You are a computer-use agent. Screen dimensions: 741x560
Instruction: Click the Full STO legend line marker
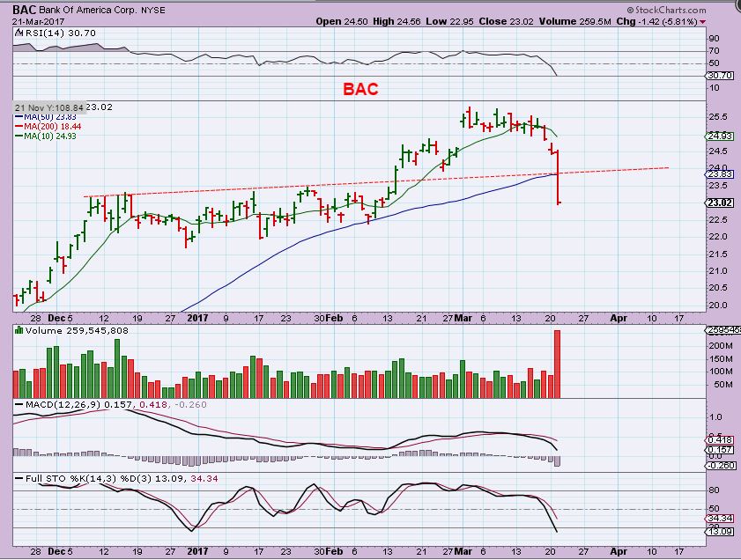point(19,478)
